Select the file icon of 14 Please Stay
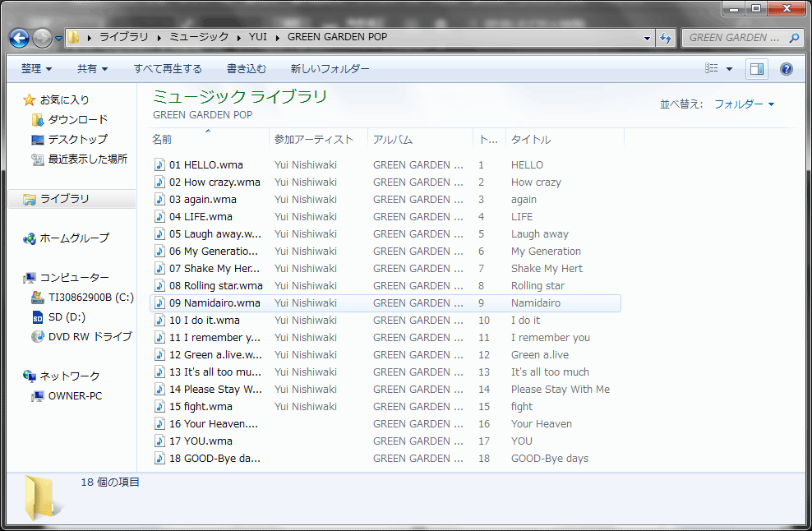The image size is (812, 531). point(160,389)
